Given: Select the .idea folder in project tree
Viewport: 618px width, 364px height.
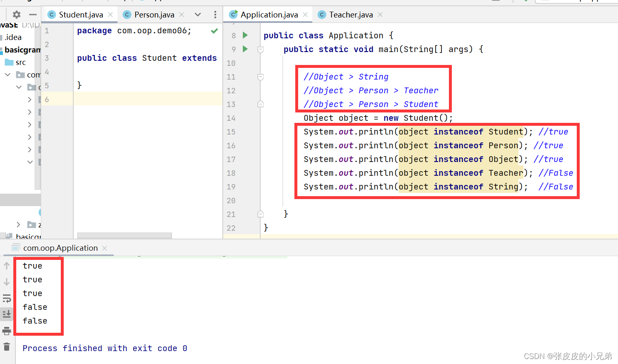Looking at the screenshot, I should click(13, 37).
